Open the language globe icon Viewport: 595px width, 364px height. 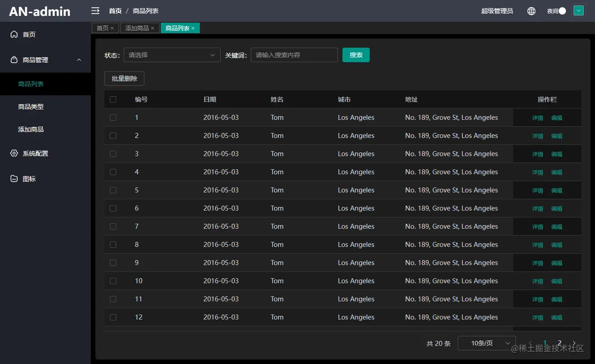[x=531, y=11]
